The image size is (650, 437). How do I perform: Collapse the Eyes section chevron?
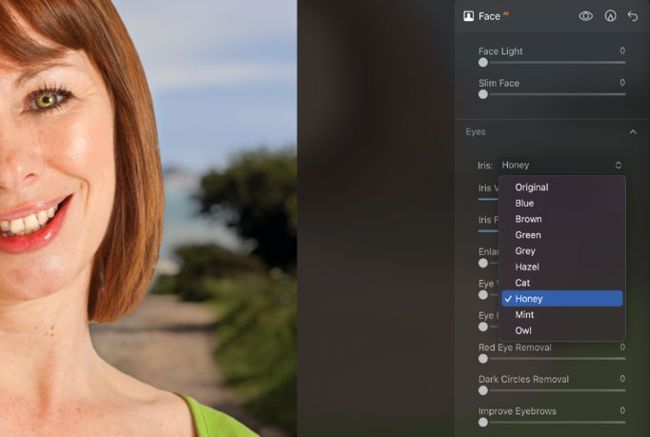[x=632, y=131]
